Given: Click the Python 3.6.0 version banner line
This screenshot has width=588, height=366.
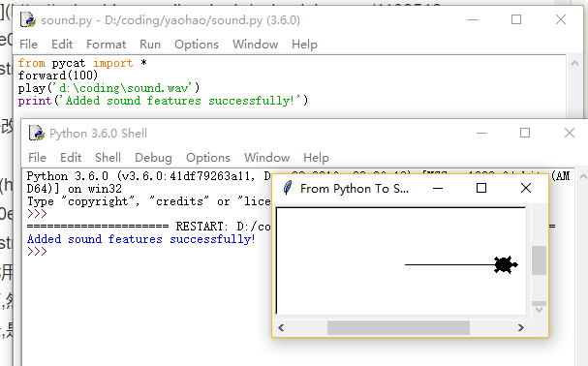Looking at the screenshot, I should (148, 176).
